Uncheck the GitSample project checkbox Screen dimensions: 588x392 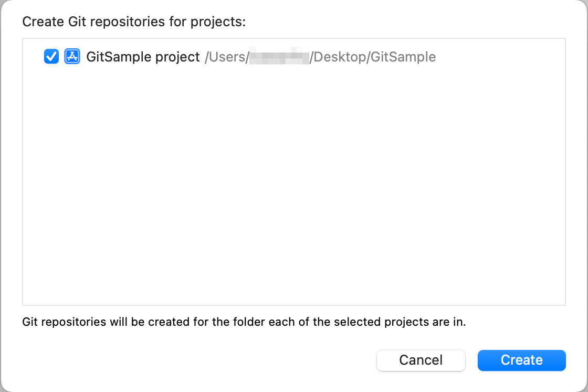[x=51, y=56]
